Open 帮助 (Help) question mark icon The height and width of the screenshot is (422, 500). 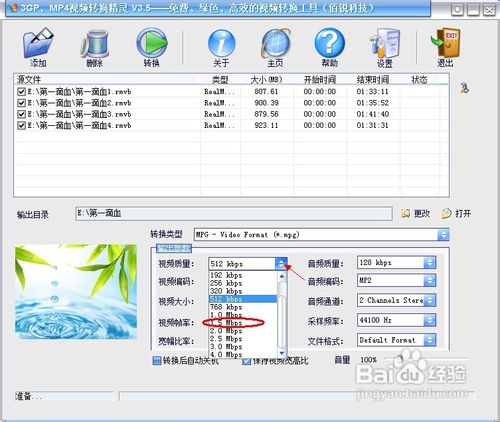pos(329,43)
